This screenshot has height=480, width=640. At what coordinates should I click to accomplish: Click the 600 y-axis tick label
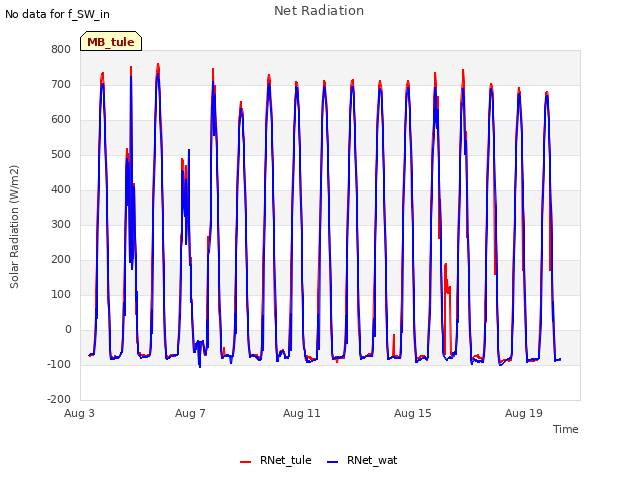pyautogui.click(x=61, y=120)
